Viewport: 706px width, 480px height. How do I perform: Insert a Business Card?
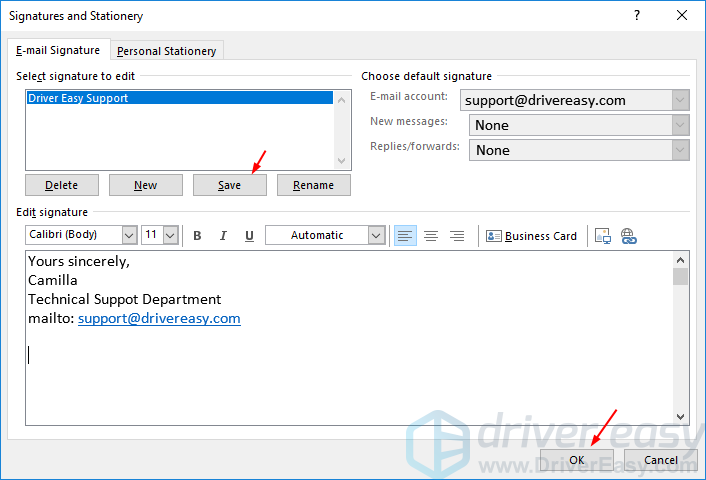pos(531,236)
